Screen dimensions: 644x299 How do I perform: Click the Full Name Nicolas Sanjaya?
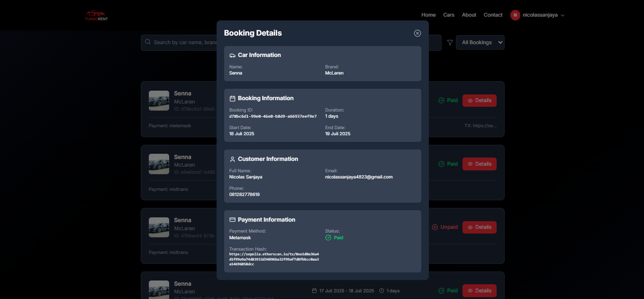[245, 177]
